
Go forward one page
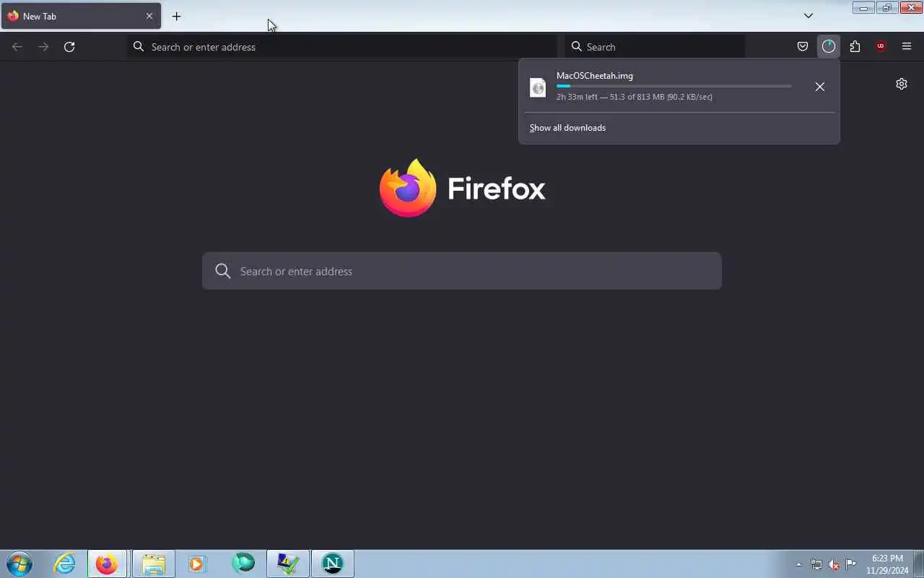(43, 47)
